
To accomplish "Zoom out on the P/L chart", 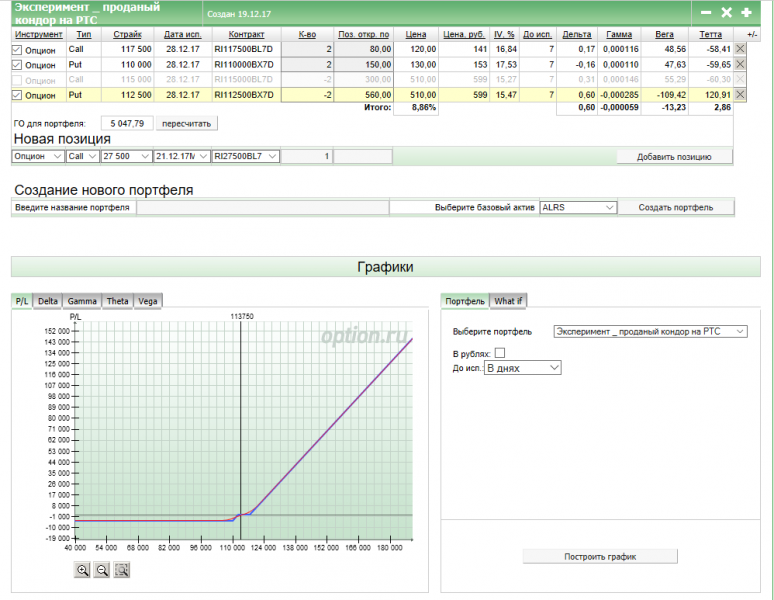I will tap(101, 570).
